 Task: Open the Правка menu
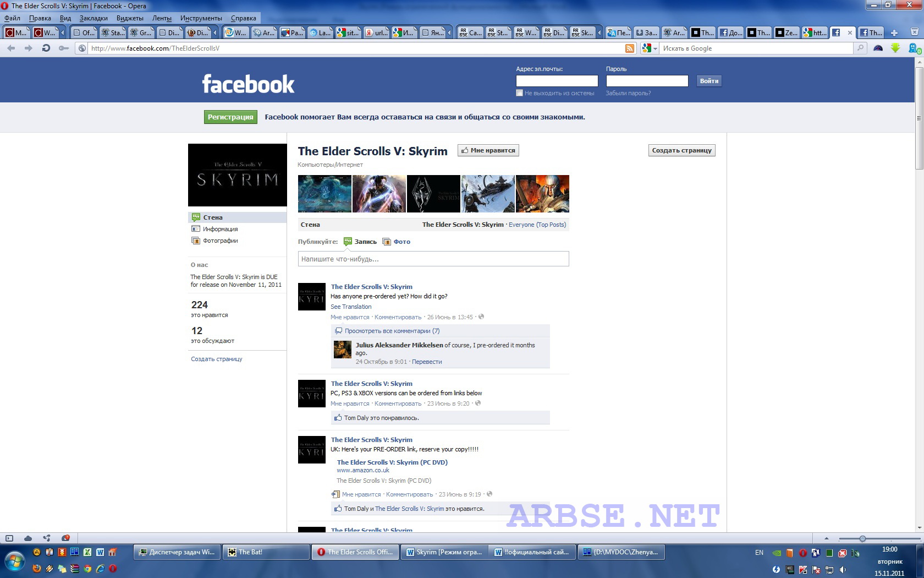(40, 18)
